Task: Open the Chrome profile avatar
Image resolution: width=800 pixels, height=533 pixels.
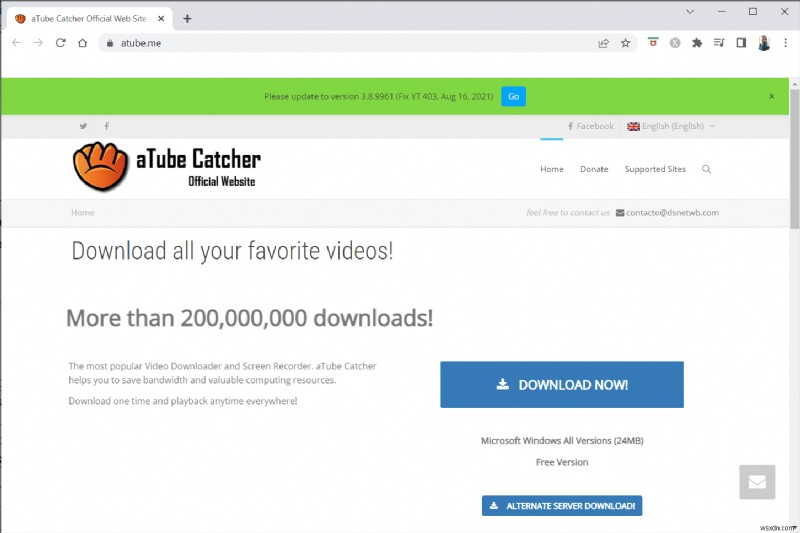Action: [x=764, y=43]
